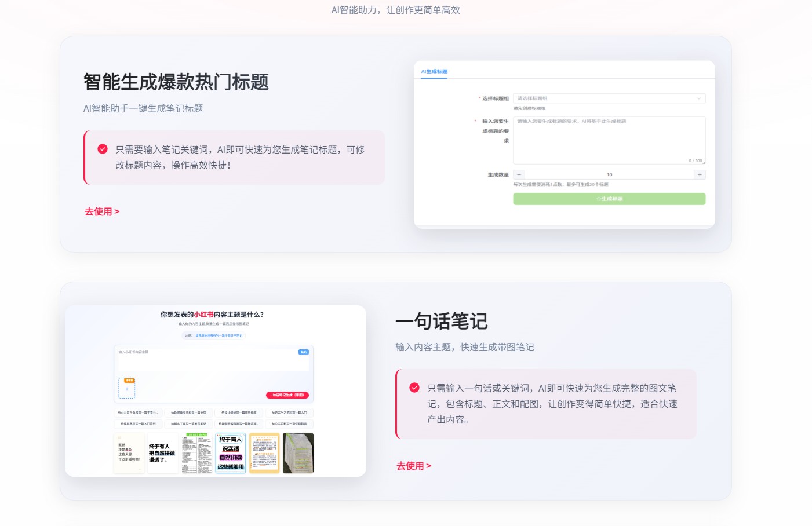Click the 输入小红书内容主题 input box

click(214, 358)
